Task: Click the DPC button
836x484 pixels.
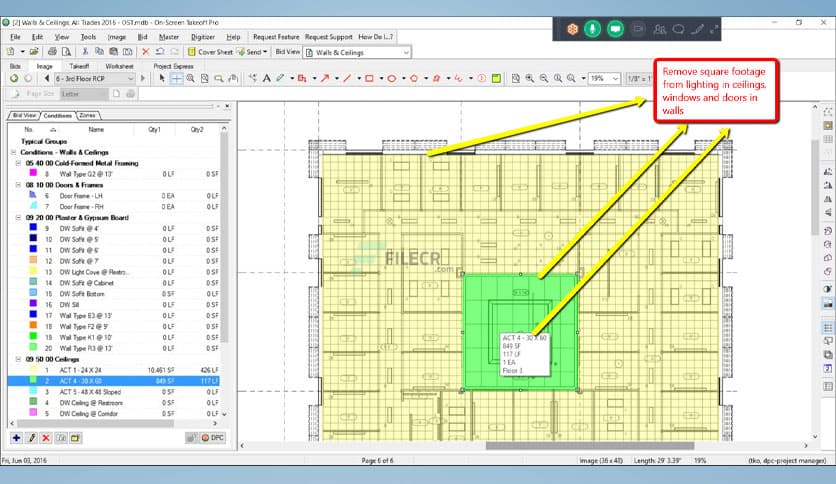Action: pyautogui.click(x=211, y=438)
